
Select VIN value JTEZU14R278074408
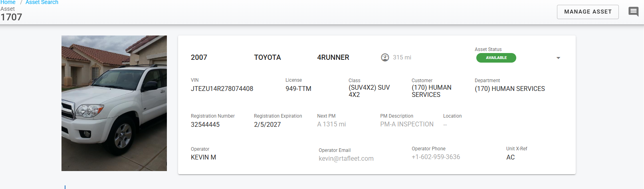click(222, 89)
